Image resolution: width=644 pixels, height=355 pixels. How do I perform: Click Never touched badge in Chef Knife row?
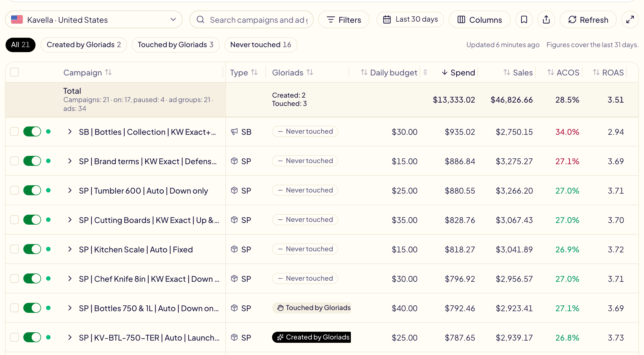[x=305, y=278]
